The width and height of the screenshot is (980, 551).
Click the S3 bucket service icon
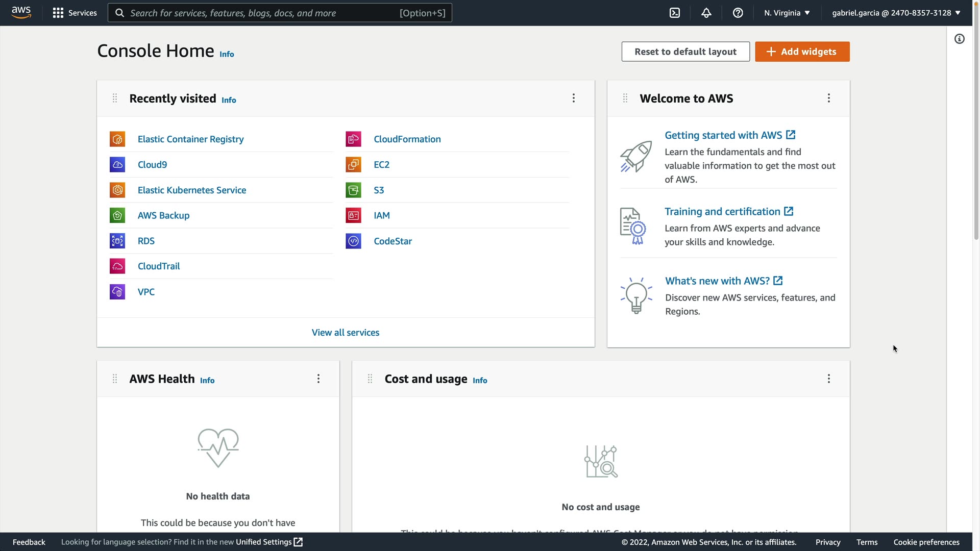point(353,190)
